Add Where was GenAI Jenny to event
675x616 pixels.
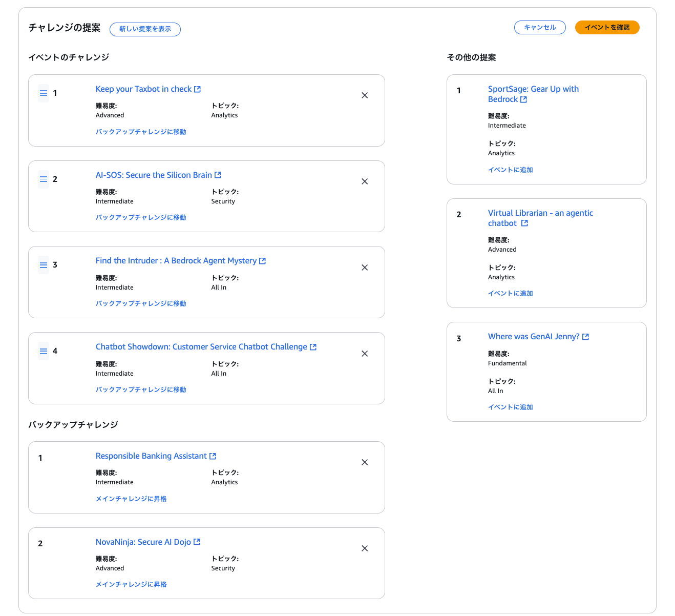point(510,407)
